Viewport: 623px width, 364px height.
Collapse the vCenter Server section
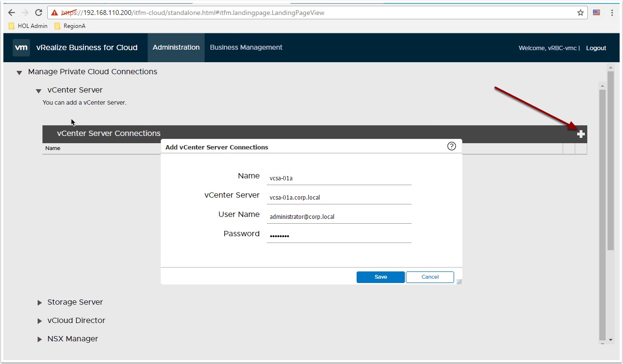coord(39,91)
